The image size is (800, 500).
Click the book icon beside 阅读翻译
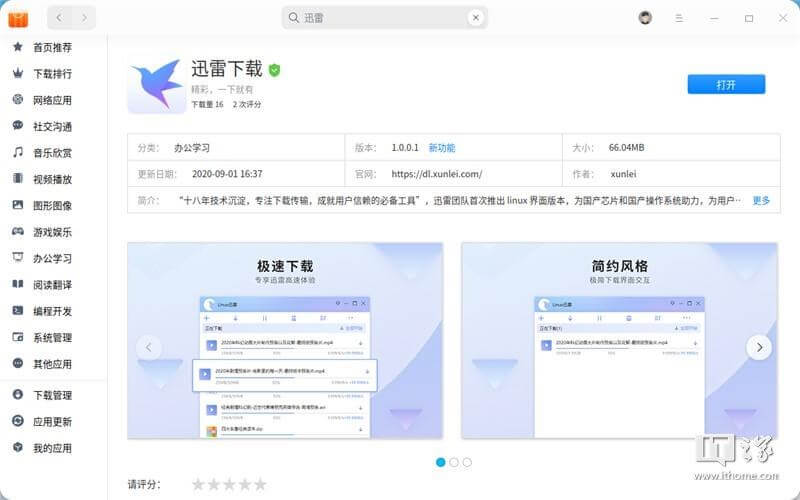point(18,284)
